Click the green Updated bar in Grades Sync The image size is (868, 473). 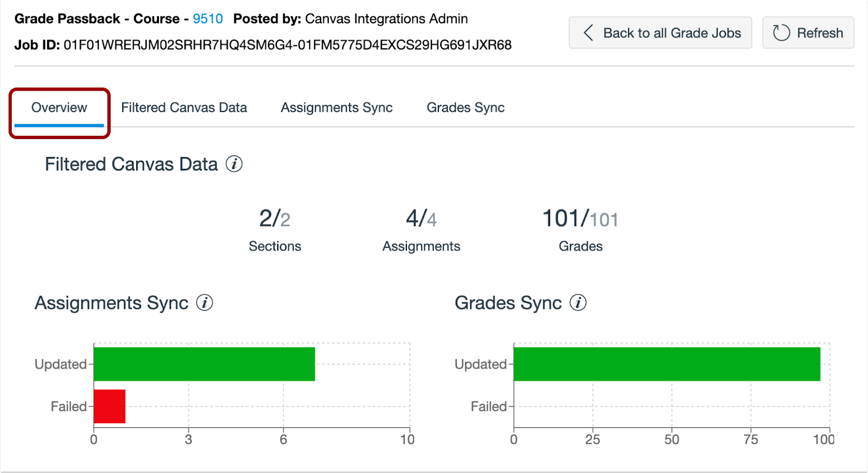click(x=667, y=364)
